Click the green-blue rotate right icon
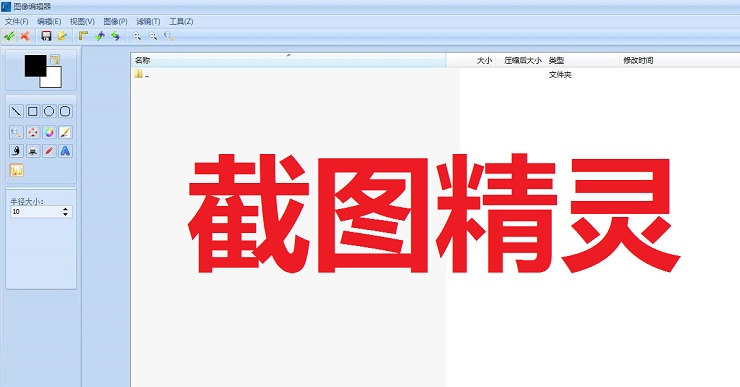This screenshot has width=740, height=387. pyautogui.click(x=116, y=36)
